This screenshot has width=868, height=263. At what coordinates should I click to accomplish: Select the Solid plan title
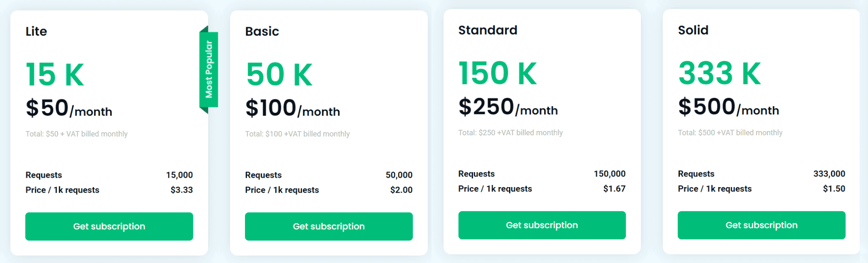[x=693, y=30]
